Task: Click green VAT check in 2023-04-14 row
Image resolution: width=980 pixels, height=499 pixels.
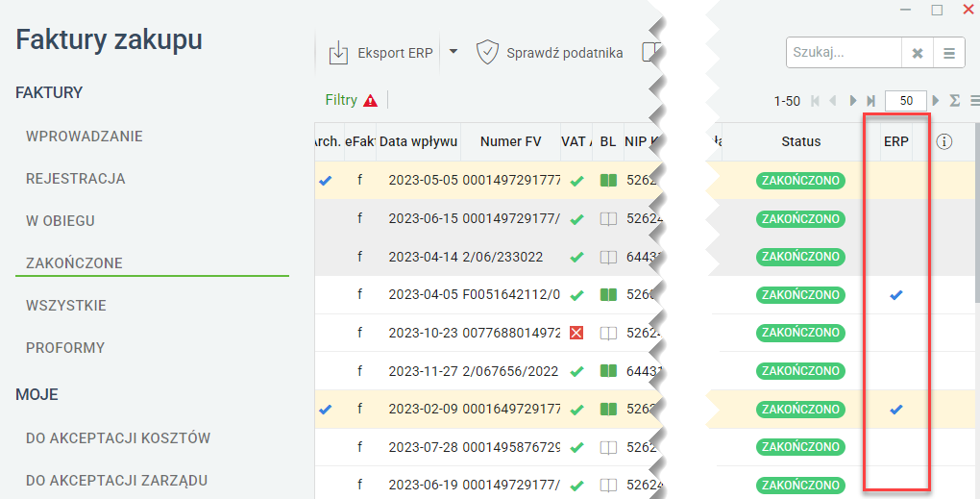Action: 576,257
